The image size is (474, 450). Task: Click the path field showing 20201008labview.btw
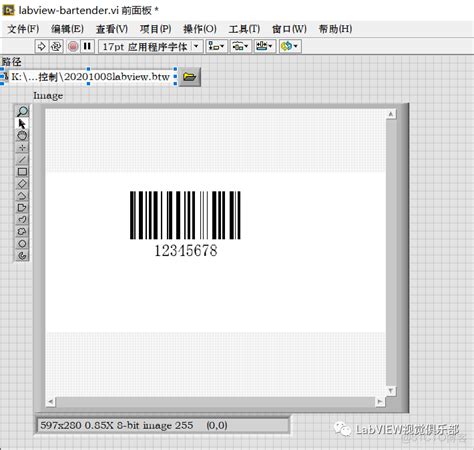point(90,77)
